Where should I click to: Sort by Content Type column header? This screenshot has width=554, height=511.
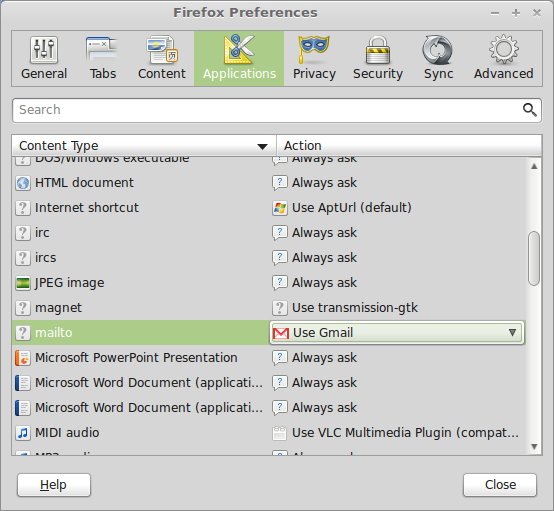coord(144,146)
